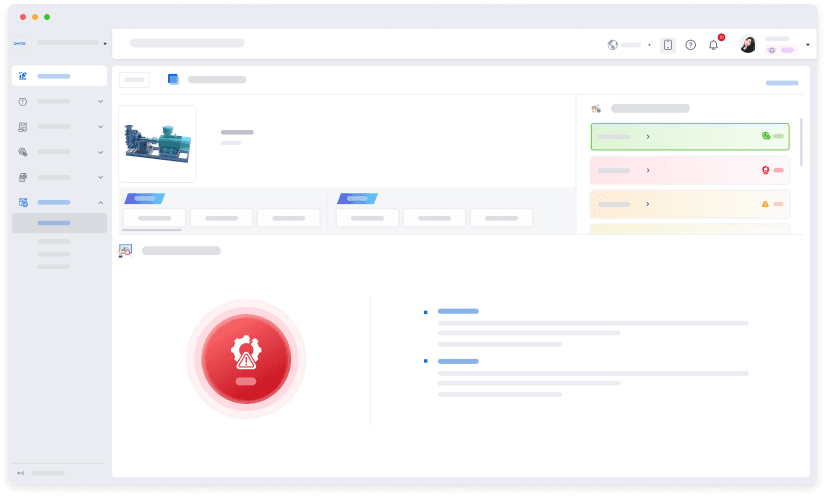
Task: Click the notification bell icon
Action: pos(713,45)
